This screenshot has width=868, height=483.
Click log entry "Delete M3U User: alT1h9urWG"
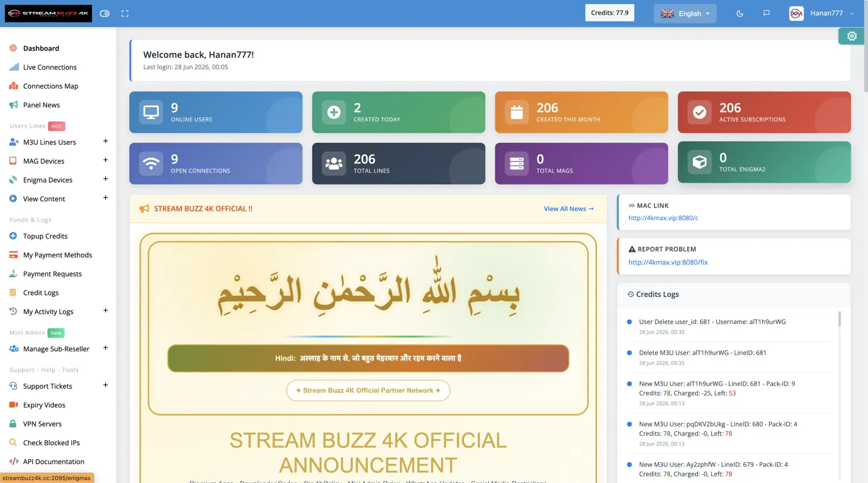702,353
